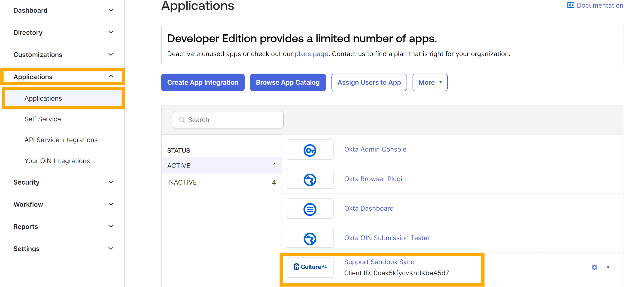Open the More dropdown button
Screen dimensions: 644x287
tap(430, 82)
